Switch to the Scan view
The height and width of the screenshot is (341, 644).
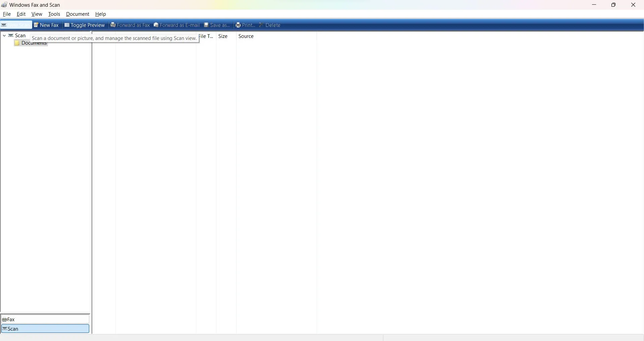click(45, 329)
